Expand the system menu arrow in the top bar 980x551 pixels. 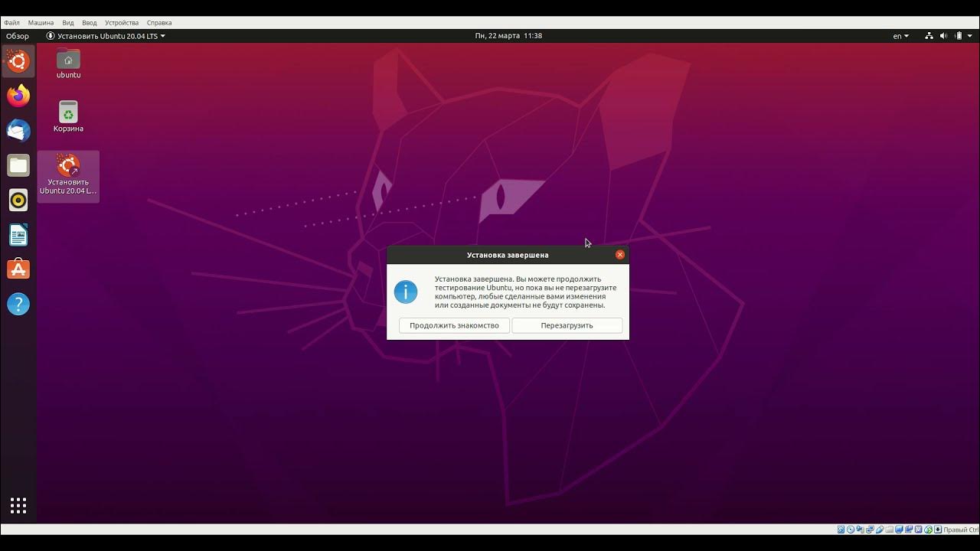[971, 36]
